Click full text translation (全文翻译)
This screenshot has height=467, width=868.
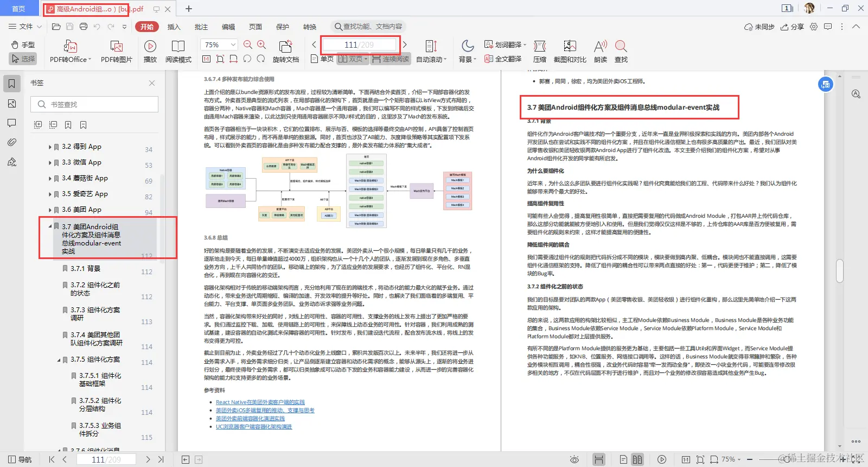(x=503, y=59)
